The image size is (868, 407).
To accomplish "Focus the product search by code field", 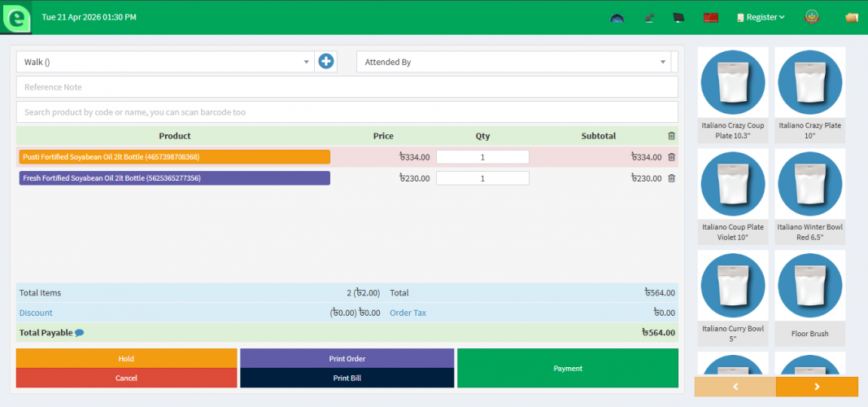I will (x=347, y=112).
